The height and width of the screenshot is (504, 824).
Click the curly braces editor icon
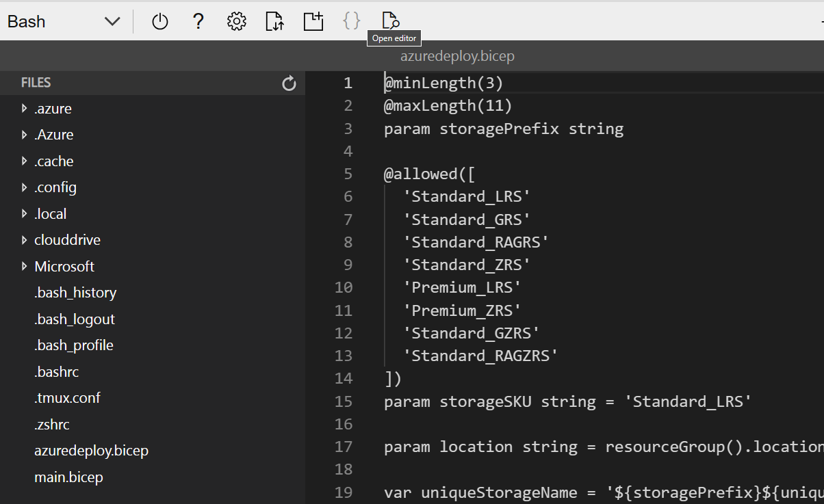coord(351,22)
